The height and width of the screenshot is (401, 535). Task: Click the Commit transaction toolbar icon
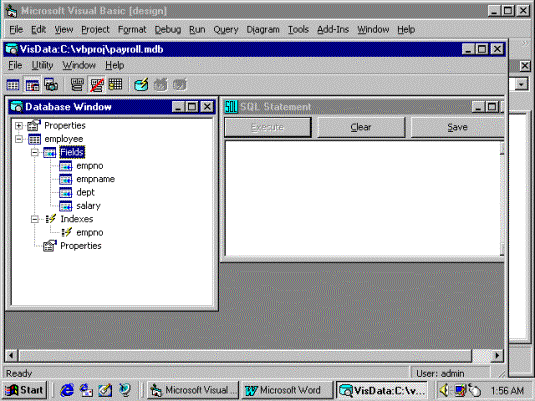coord(179,85)
